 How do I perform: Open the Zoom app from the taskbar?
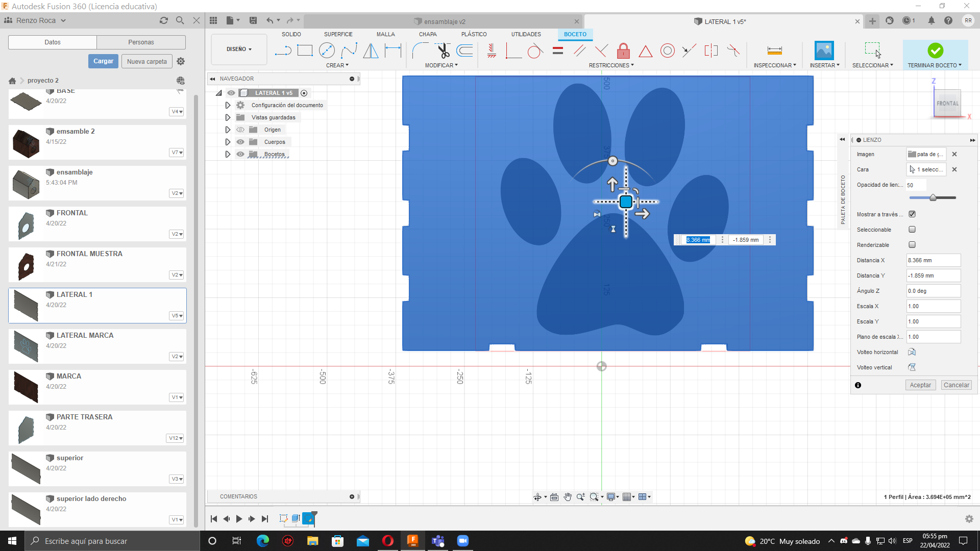(463, 541)
